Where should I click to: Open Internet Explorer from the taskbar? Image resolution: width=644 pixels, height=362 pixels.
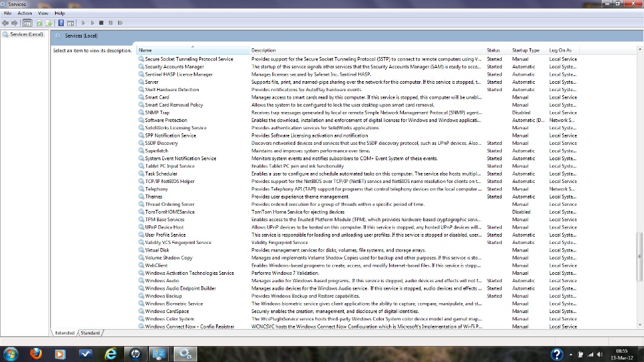[x=111, y=353]
